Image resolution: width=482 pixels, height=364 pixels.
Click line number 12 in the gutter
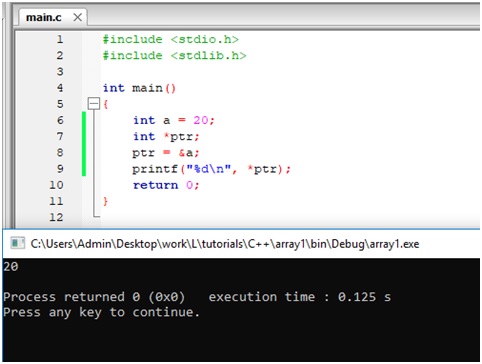[x=56, y=217]
